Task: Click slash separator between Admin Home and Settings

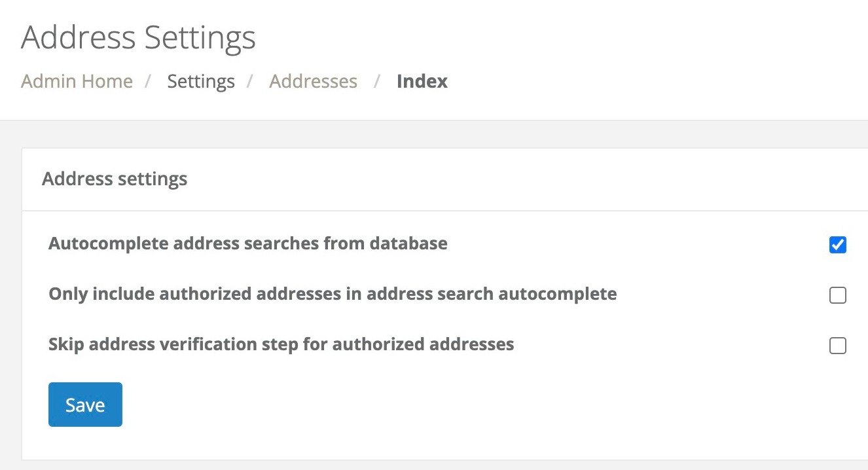Action: coord(149,82)
